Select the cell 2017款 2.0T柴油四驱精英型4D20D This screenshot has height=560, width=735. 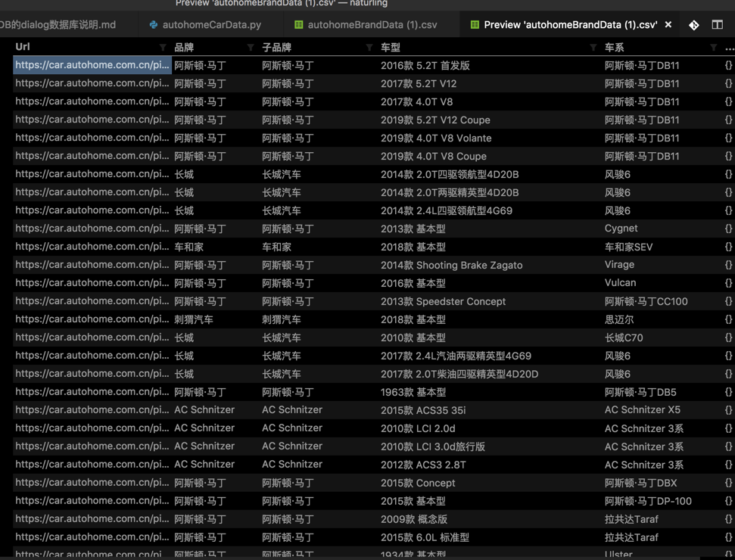coord(459,374)
